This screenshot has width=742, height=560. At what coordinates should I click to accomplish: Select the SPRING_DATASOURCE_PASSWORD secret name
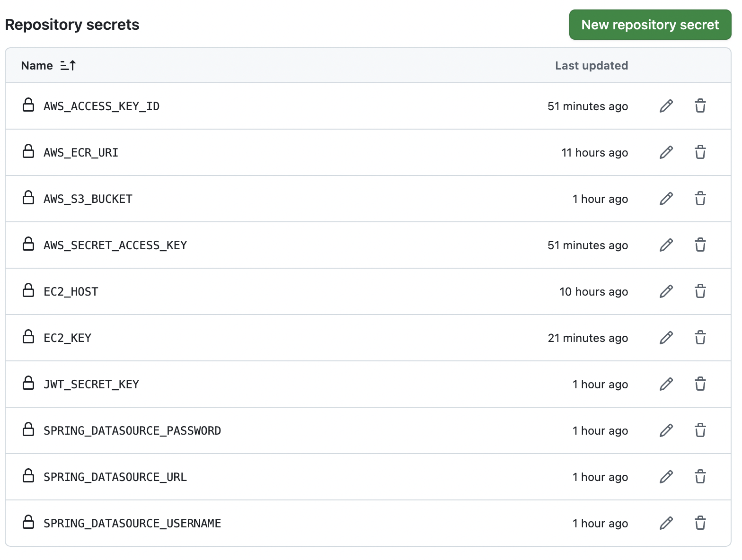coord(132,431)
